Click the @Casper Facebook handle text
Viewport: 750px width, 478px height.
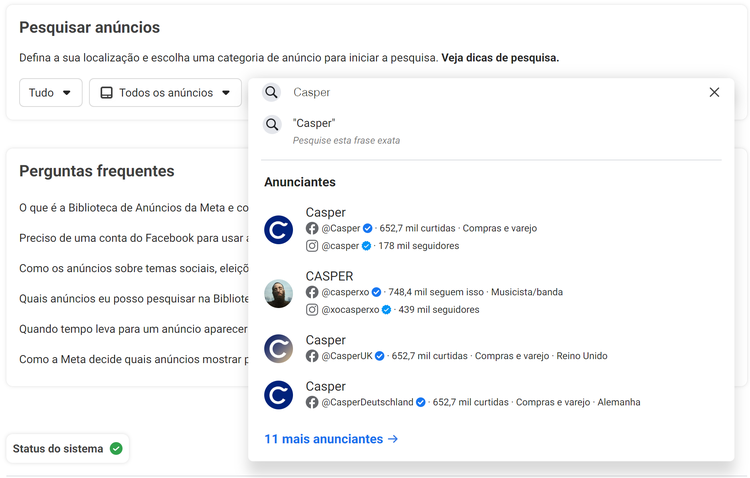[341, 229]
